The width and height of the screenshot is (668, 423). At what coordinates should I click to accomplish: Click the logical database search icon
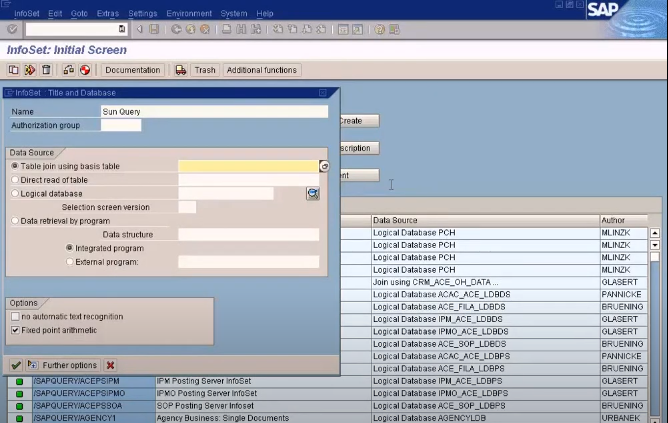(x=313, y=194)
